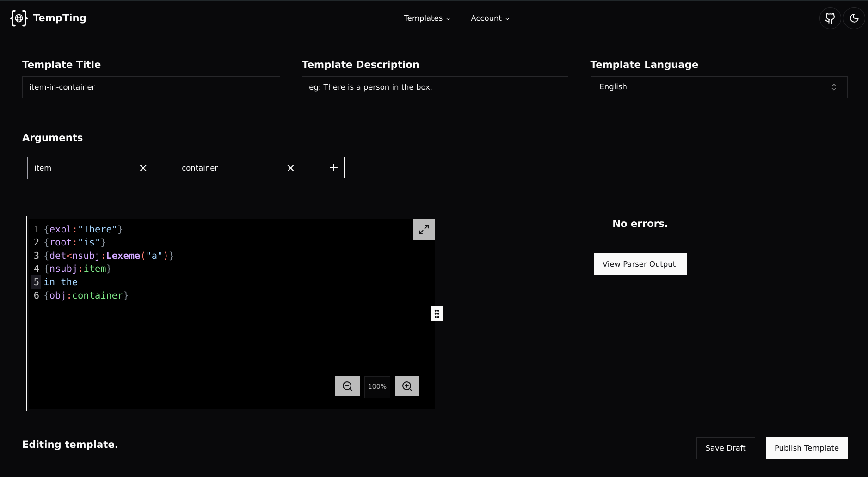The image size is (868, 477).
Task: Zoom in the code editor
Action: (407, 386)
